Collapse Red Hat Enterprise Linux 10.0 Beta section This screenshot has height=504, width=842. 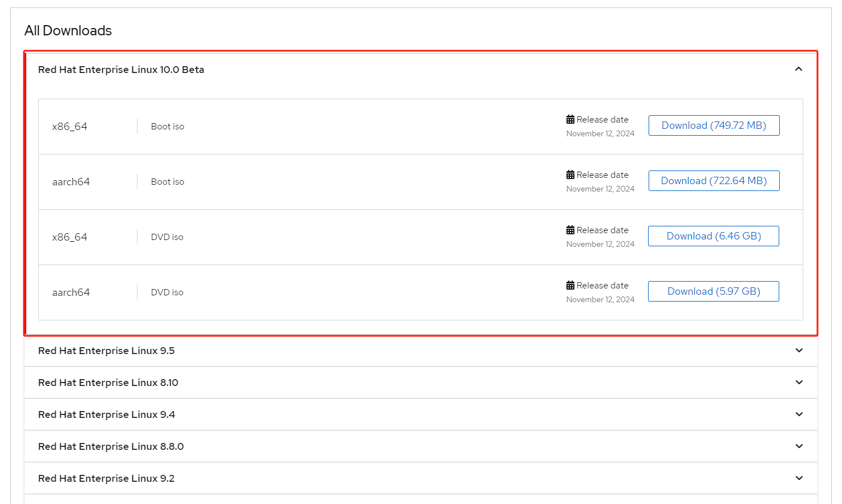pyautogui.click(x=799, y=69)
